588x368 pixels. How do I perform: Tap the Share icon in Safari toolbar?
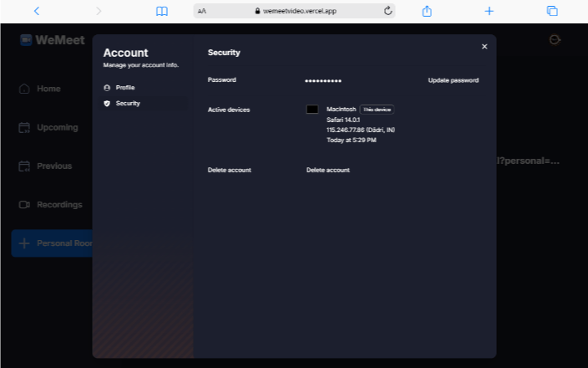coord(427,11)
